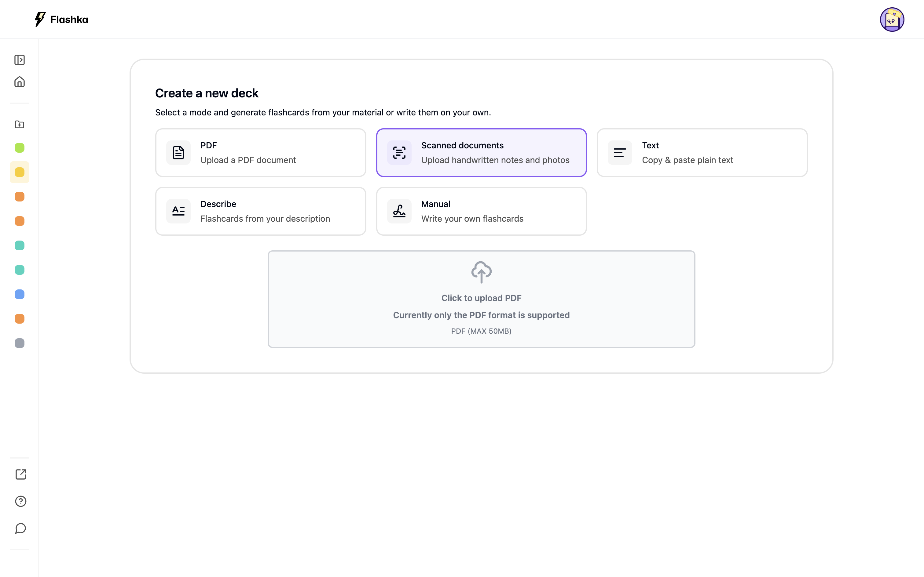
Task: Select the Describe mode card
Action: point(260,211)
